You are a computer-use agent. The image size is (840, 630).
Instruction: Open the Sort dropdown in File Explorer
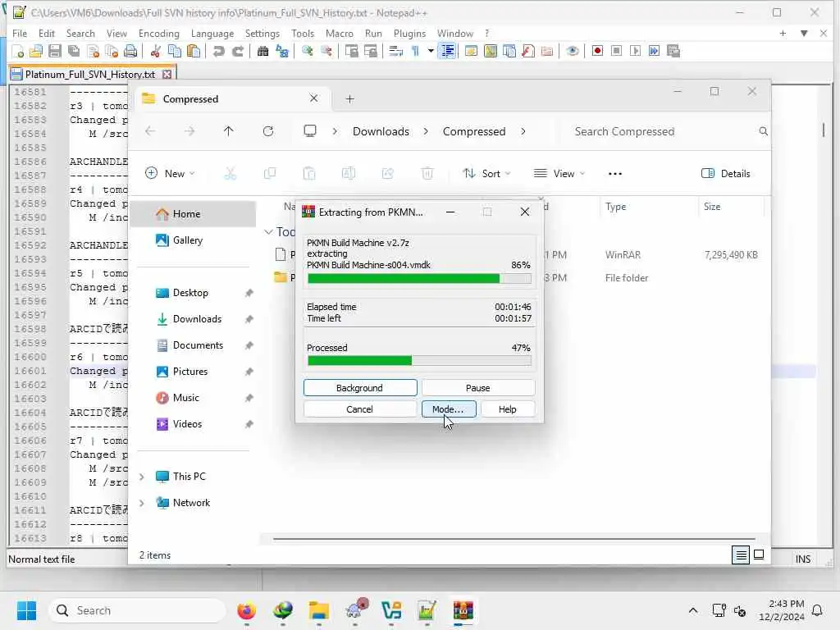[x=486, y=174]
